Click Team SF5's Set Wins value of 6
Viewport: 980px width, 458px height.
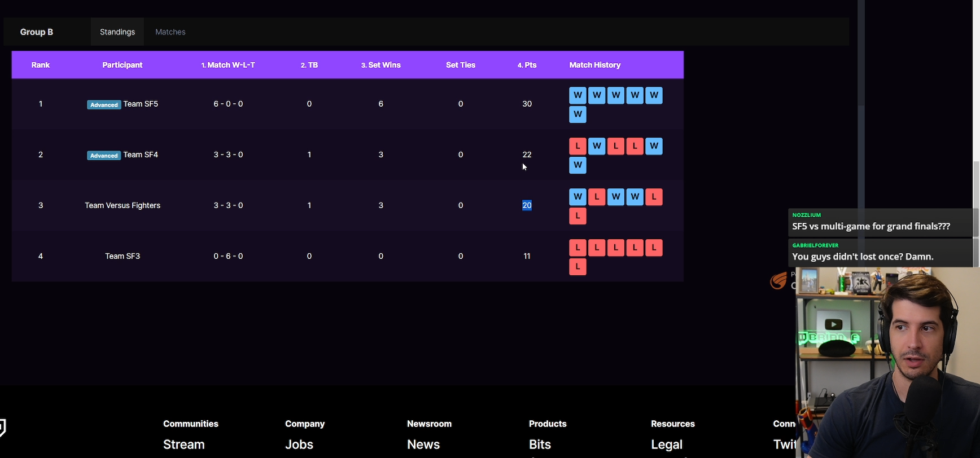[381, 104]
